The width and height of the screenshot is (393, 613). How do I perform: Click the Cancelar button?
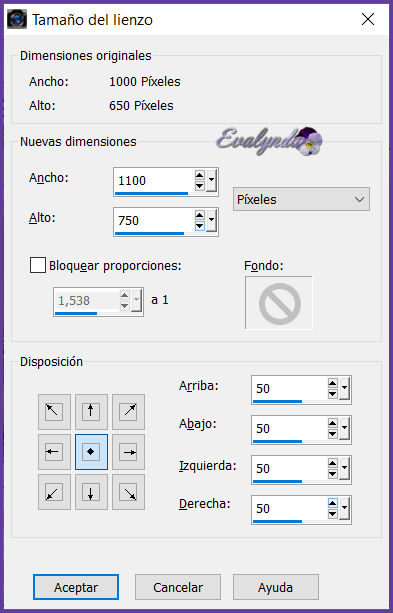(x=178, y=587)
